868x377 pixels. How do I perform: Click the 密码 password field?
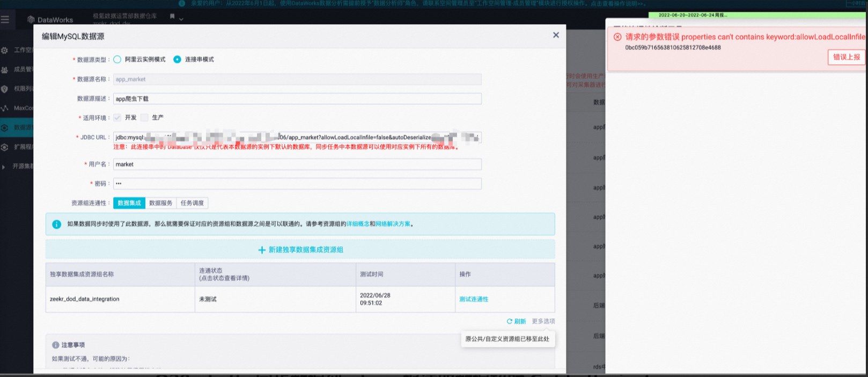pos(297,184)
